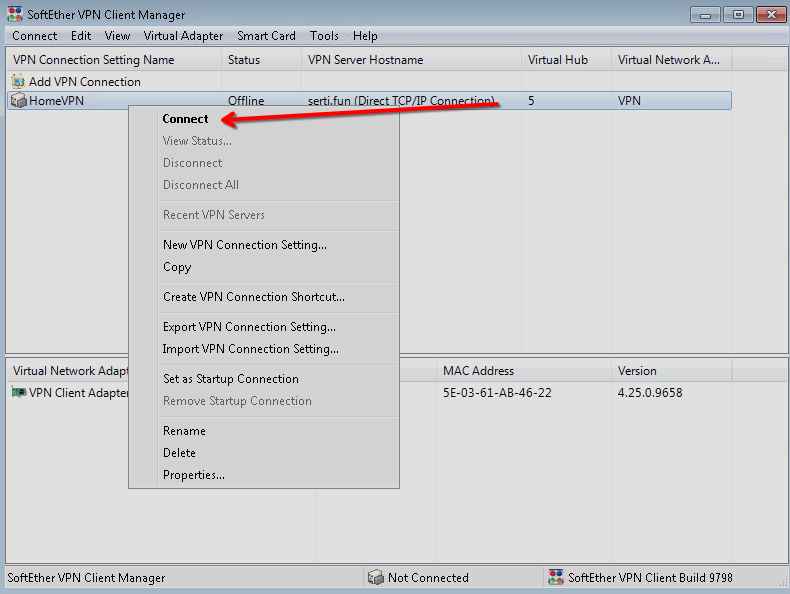Open Properties from the context menu
The height and width of the screenshot is (594, 790).
click(194, 475)
